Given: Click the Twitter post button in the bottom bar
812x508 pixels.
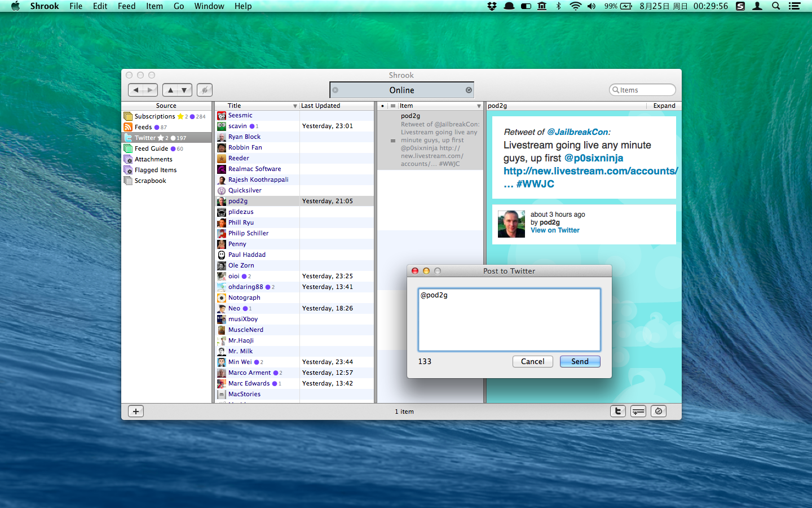Looking at the screenshot, I should 618,411.
